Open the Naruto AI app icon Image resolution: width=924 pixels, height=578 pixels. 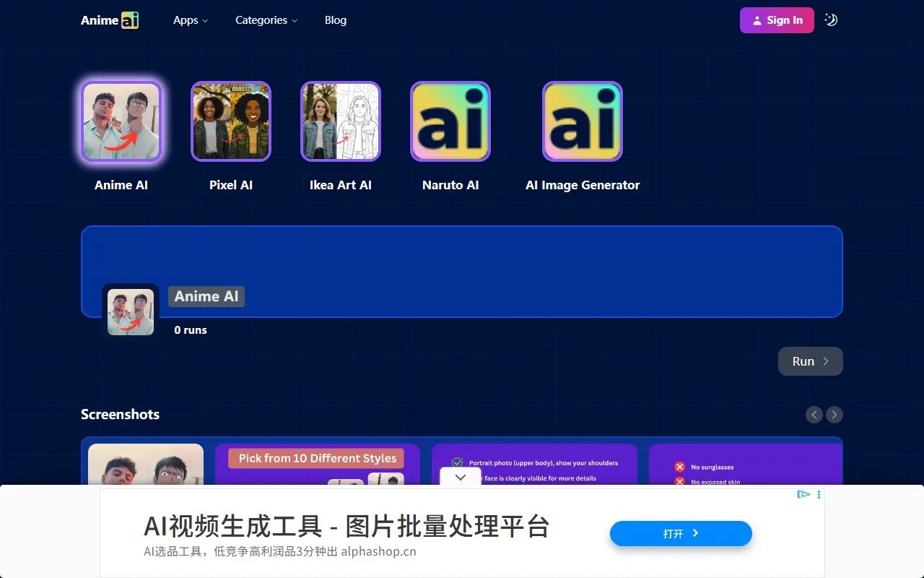(x=450, y=121)
